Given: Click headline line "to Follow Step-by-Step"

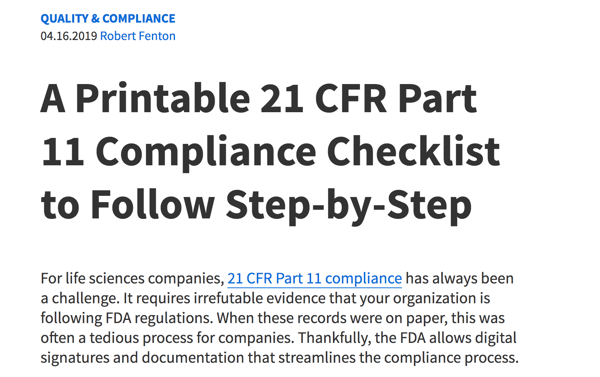Looking at the screenshot, I should coord(256,205).
